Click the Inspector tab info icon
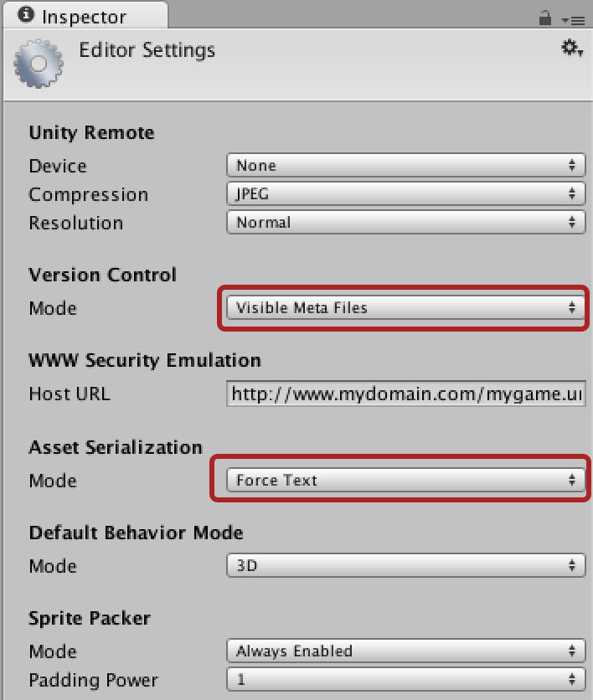Screen dimensions: 593x700 (x=26, y=15)
